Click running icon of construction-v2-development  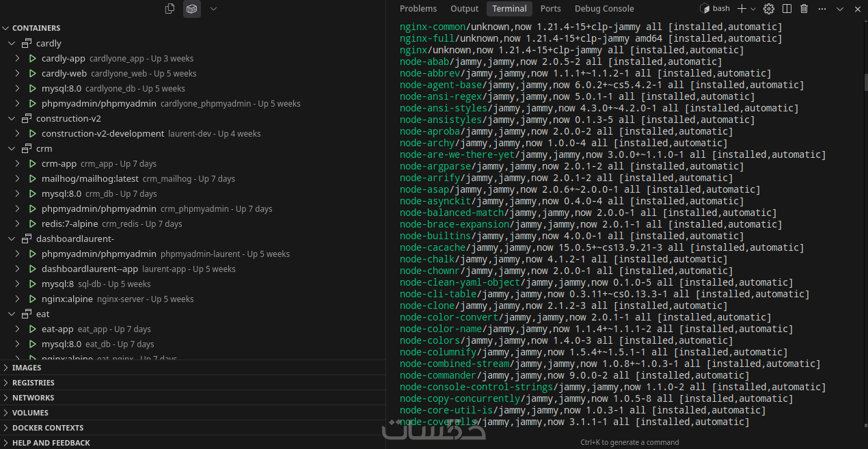pos(32,133)
